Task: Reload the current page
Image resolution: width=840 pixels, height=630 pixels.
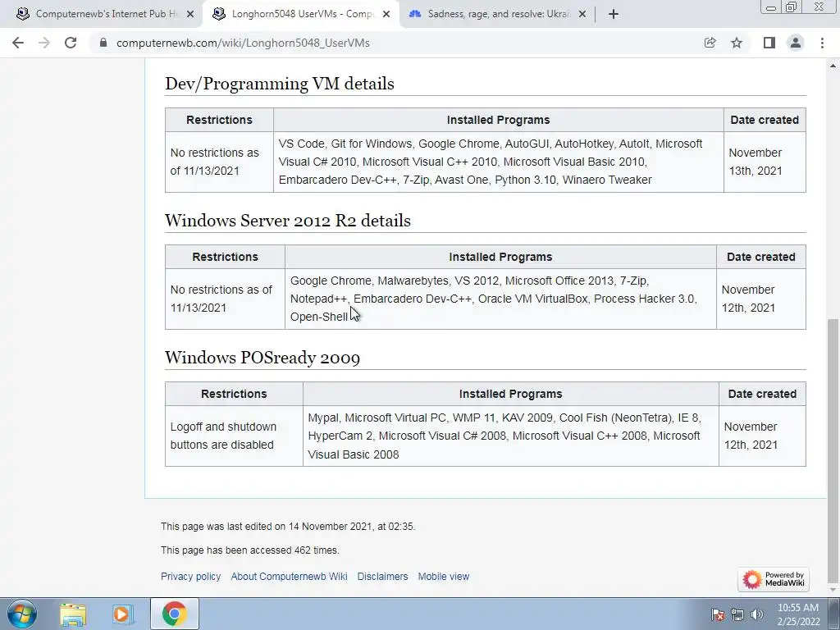Action: pyautogui.click(x=71, y=43)
